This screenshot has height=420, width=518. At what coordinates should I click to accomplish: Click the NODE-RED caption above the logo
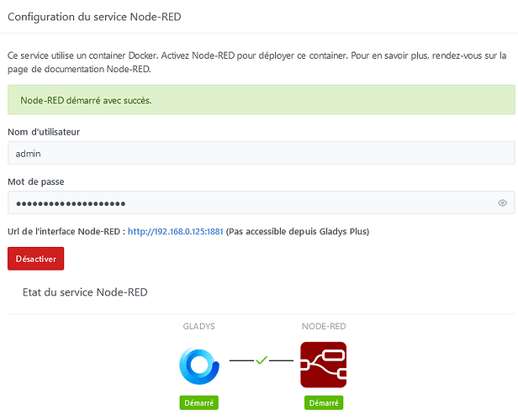[323, 326]
